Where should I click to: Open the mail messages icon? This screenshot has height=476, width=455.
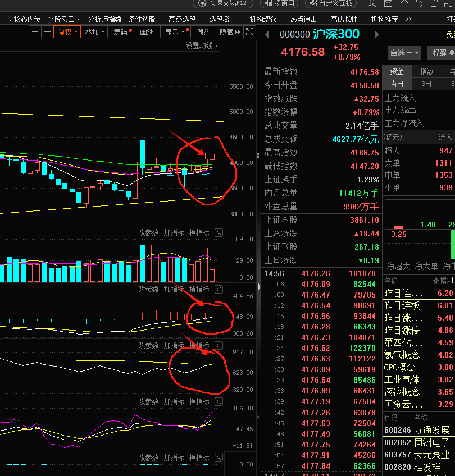[x=388, y=3]
